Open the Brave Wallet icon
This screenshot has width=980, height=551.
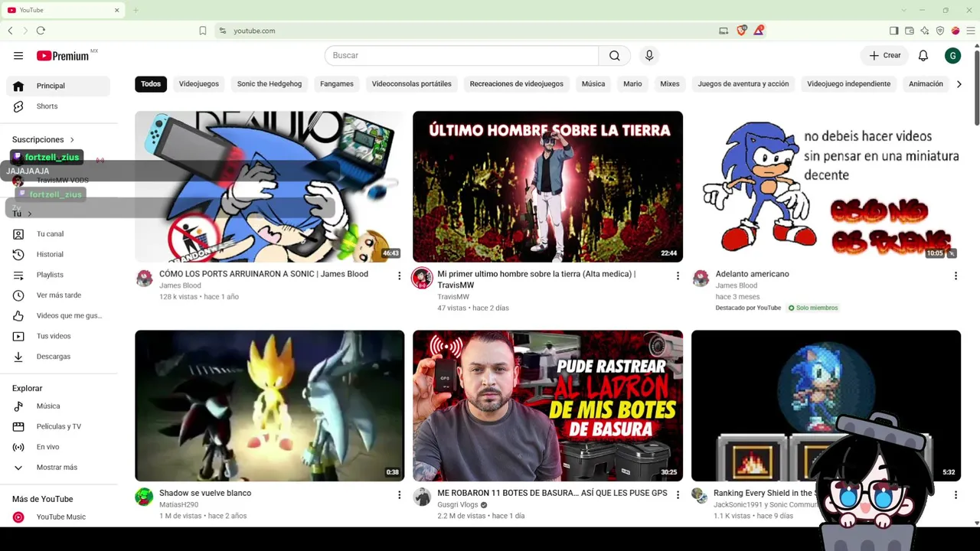click(x=910, y=31)
